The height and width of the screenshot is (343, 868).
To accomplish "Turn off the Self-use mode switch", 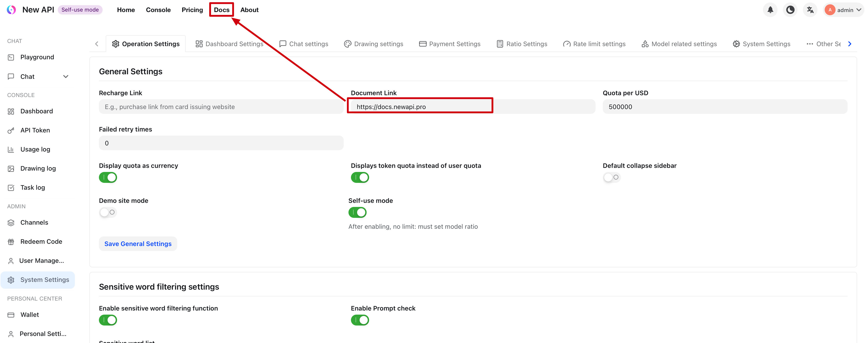I will tap(357, 212).
